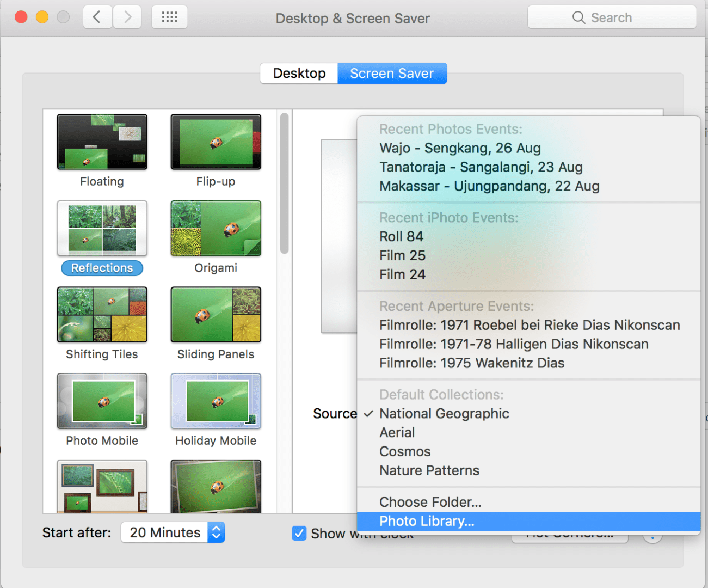Choose the Holiday Mobile screen saver
This screenshot has width=708, height=588.
[x=216, y=401]
